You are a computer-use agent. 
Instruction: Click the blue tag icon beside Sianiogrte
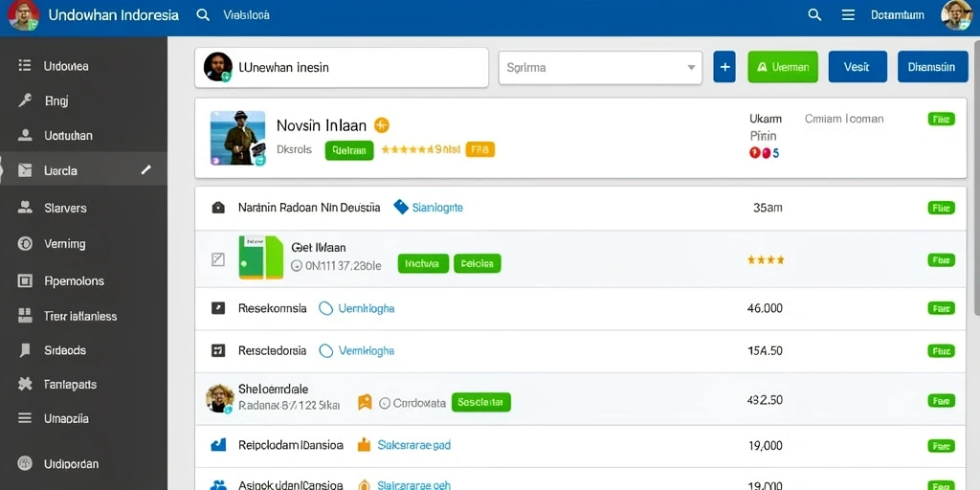[401, 207]
